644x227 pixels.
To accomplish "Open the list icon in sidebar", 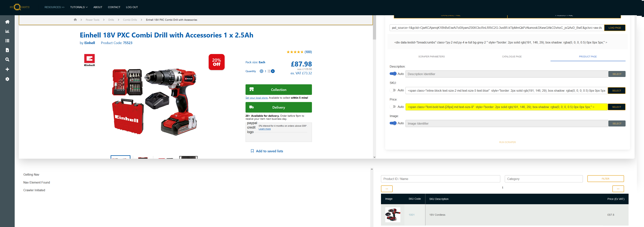I will [7, 40].
